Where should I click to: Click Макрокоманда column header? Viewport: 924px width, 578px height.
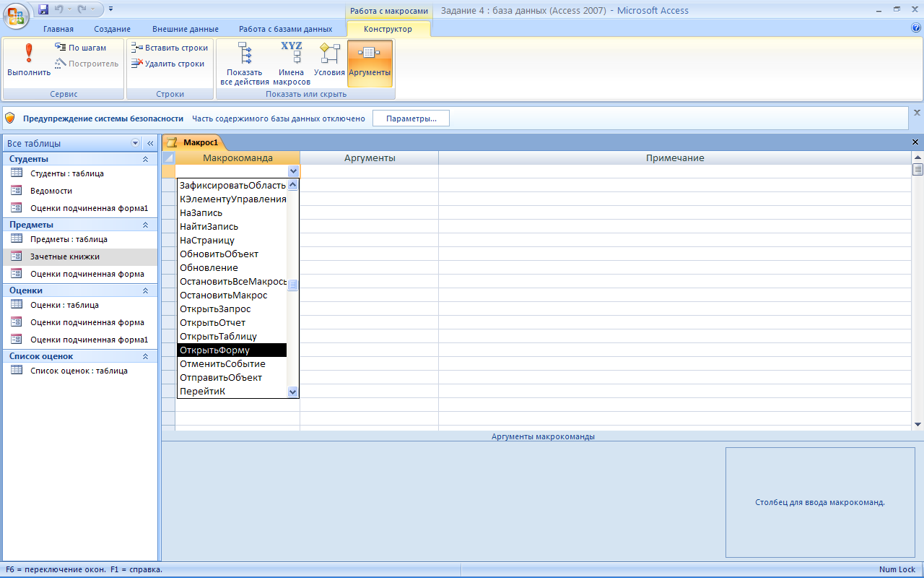tap(237, 158)
